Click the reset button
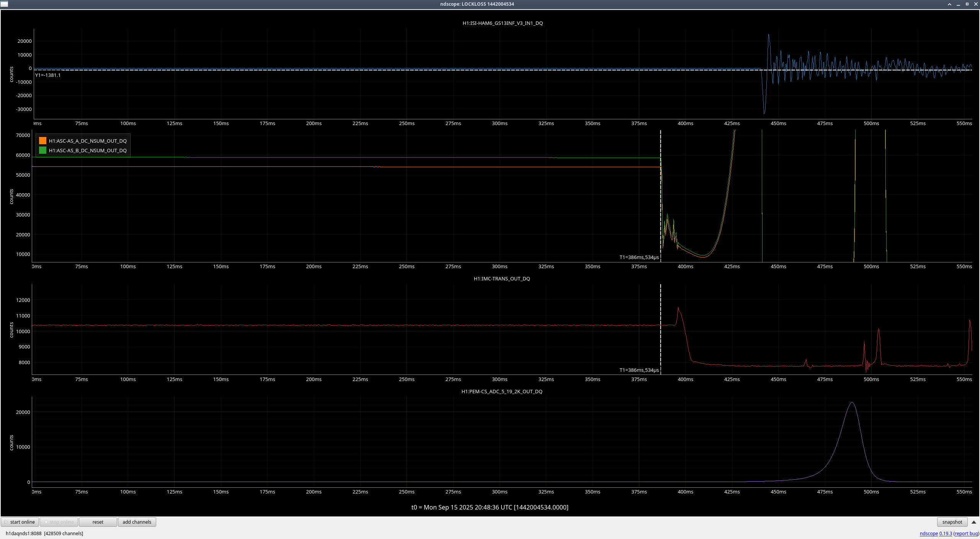 (98, 522)
